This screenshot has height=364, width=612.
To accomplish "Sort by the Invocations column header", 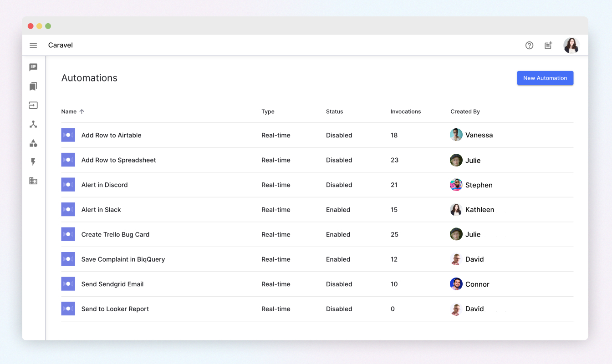I will click(405, 111).
